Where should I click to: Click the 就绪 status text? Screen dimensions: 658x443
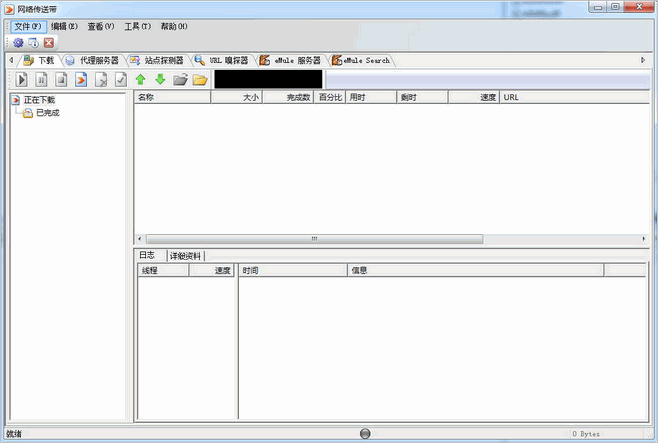click(x=14, y=434)
